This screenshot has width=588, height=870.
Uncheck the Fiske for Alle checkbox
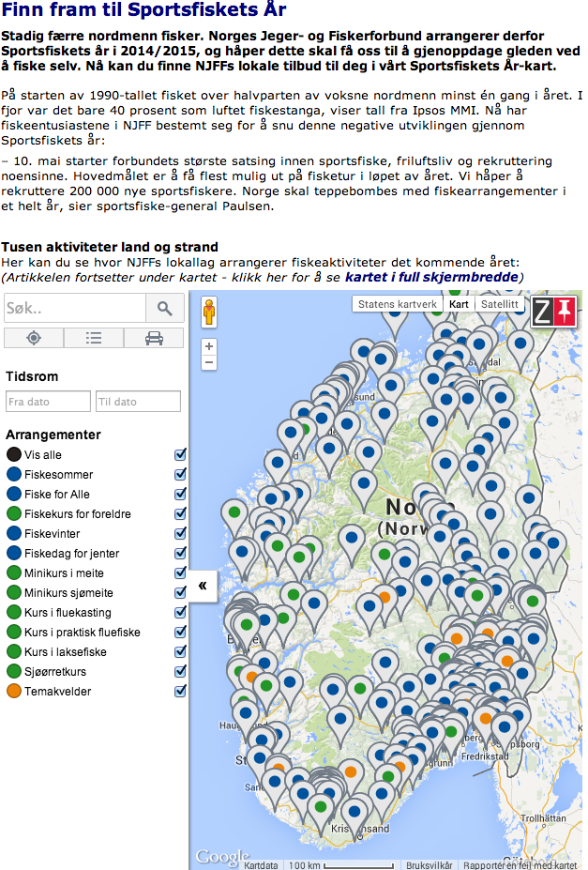click(180, 494)
